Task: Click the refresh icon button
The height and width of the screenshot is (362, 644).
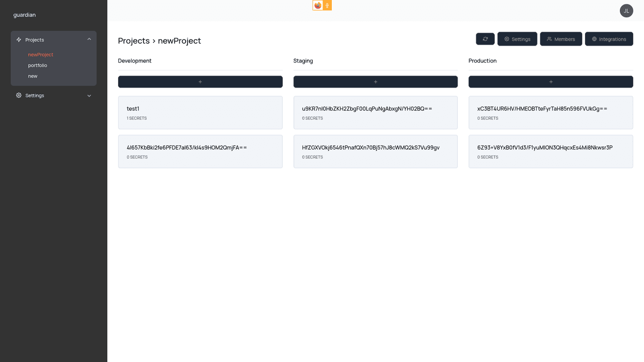Action: 485,39
